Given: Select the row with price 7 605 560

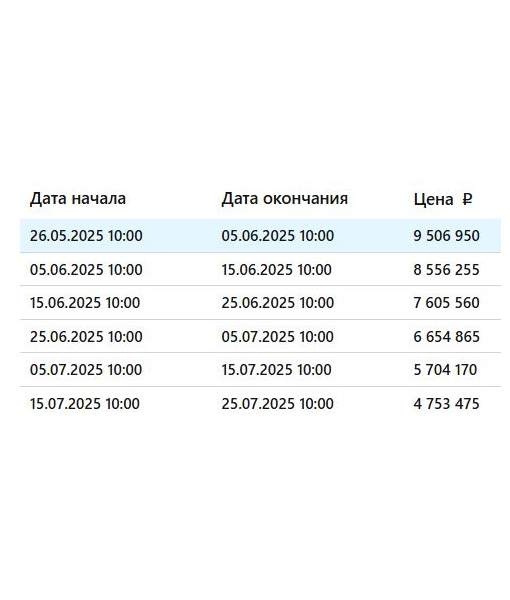Looking at the screenshot, I should (260, 303).
